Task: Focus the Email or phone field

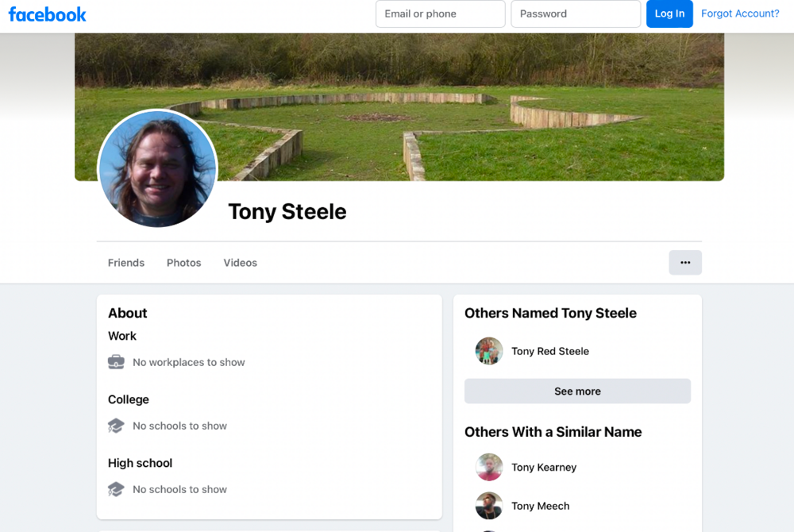Action: 440,13
